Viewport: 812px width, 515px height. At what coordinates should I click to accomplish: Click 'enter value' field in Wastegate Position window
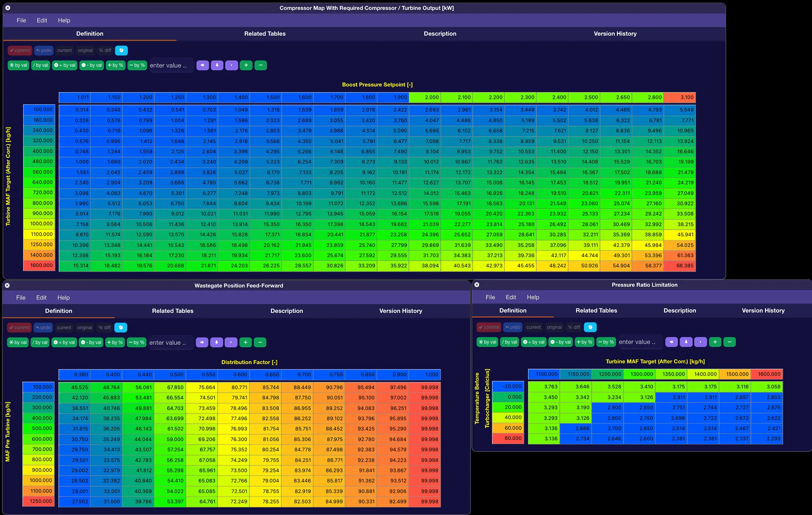click(171, 343)
